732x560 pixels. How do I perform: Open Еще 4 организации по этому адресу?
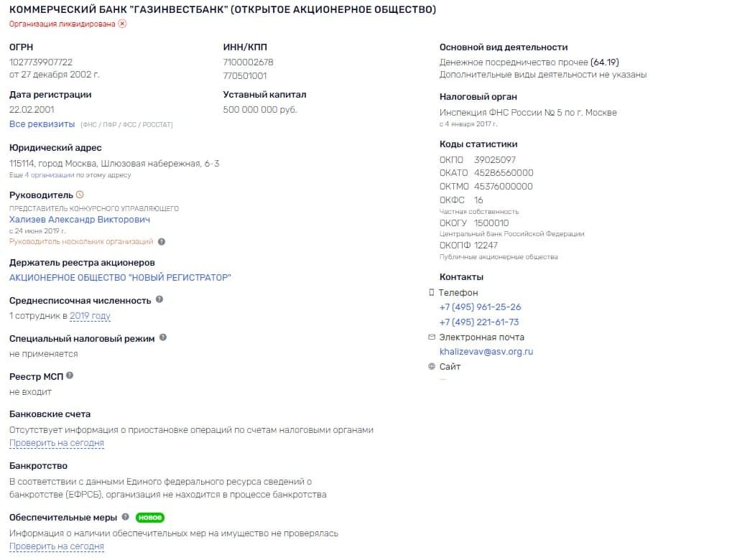tap(70, 175)
